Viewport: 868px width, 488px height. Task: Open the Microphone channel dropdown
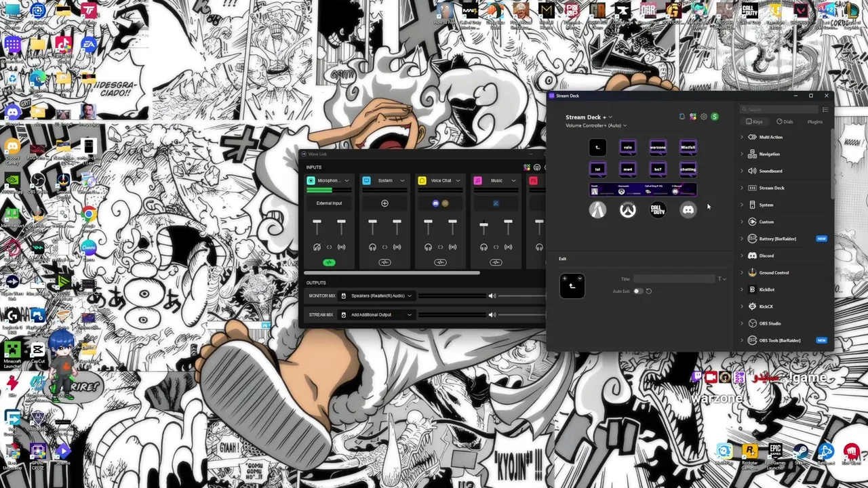point(347,180)
